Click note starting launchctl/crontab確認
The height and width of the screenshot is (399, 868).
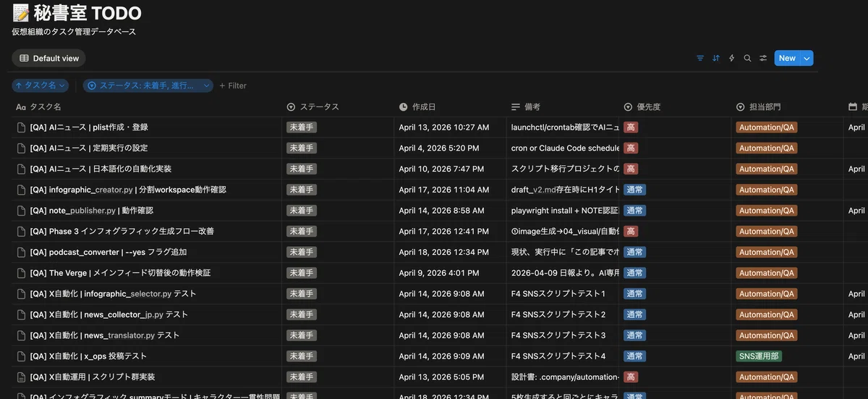coord(565,127)
